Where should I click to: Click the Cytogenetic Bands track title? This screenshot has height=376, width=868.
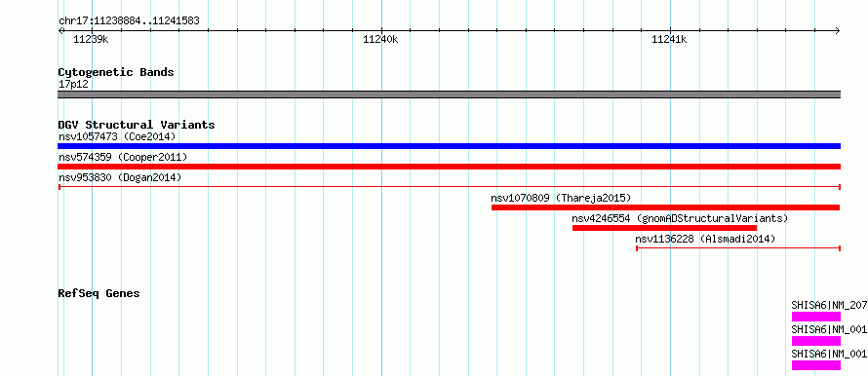[x=116, y=72]
